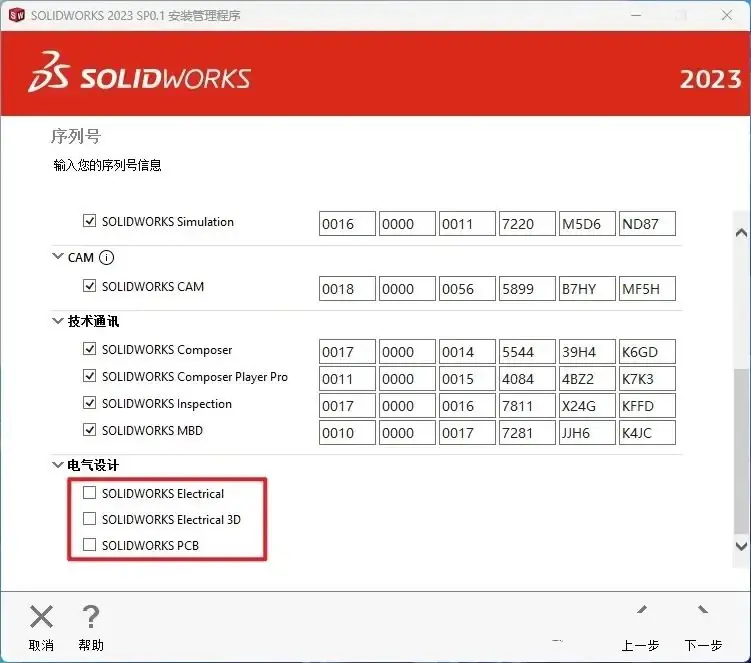
Task: Click the 序列号 heading
Action: (x=76, y=137)
